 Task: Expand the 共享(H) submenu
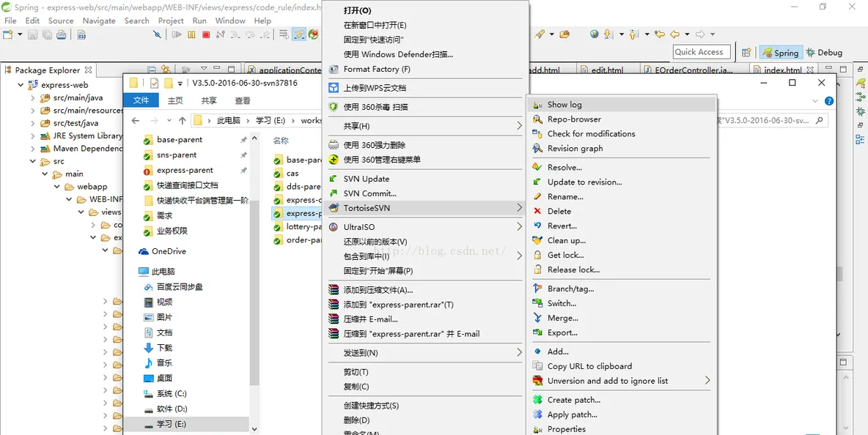coord(425,126)
